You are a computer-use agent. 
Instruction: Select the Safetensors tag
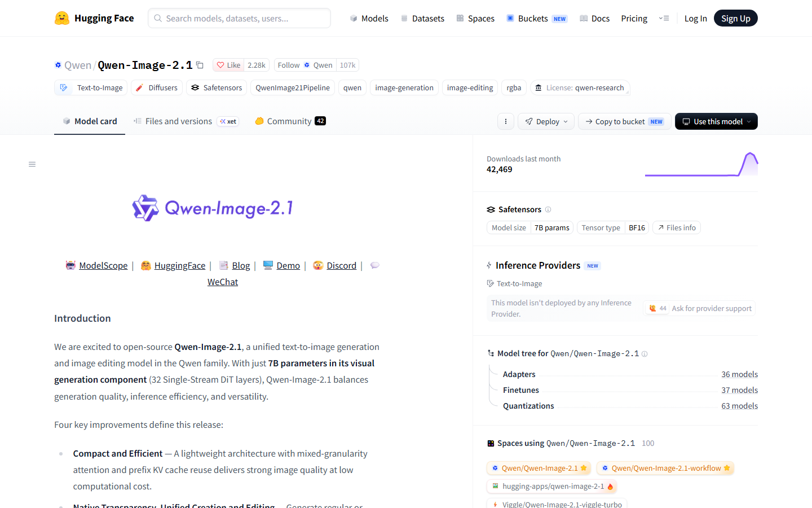click(217, 87)
